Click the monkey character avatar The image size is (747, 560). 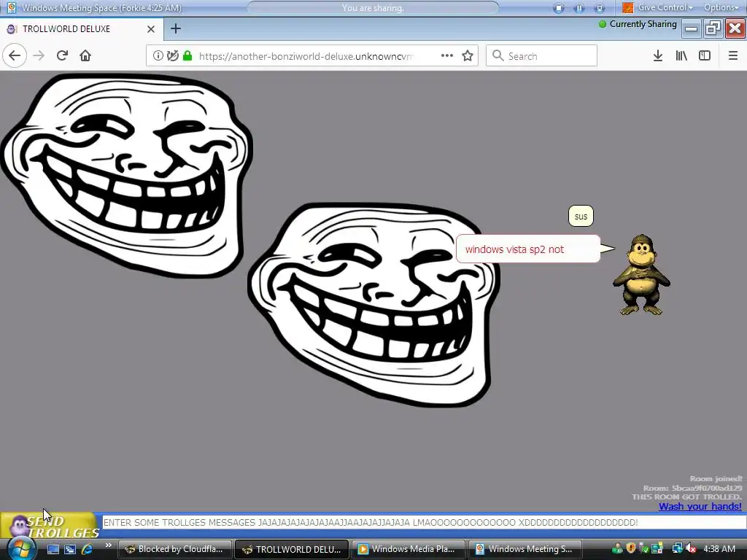tap(641, 275)
